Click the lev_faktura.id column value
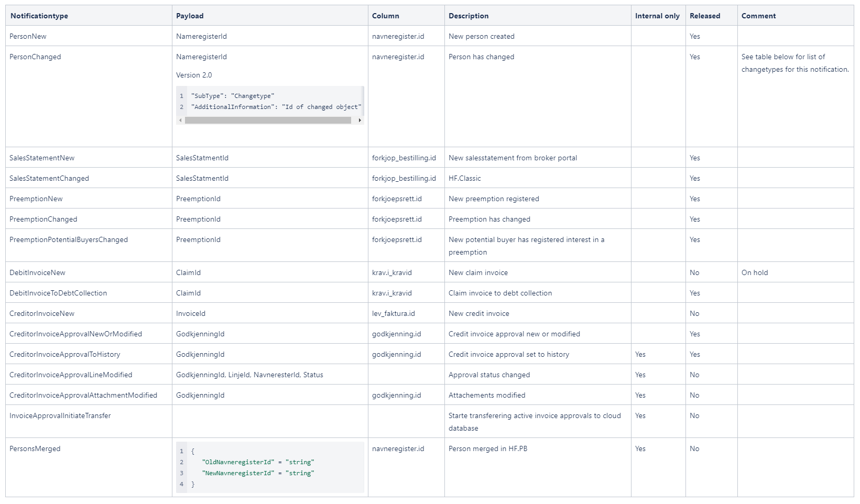The image size is (860, 504). [393, 313]
